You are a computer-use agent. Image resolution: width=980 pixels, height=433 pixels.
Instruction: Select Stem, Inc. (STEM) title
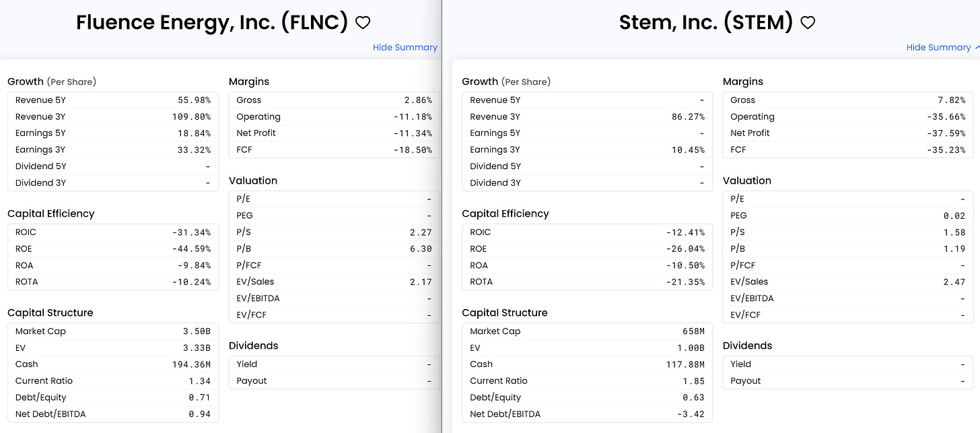706,22
